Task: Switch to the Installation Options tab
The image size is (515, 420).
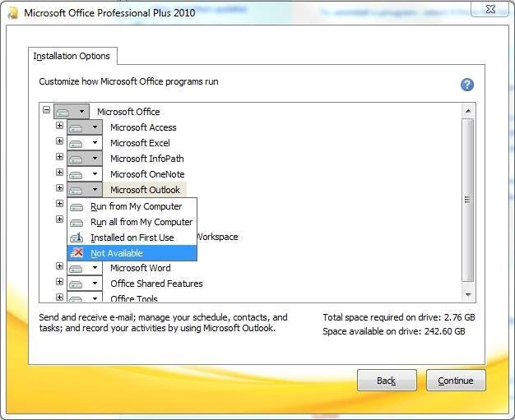Action: coord(72,56)
